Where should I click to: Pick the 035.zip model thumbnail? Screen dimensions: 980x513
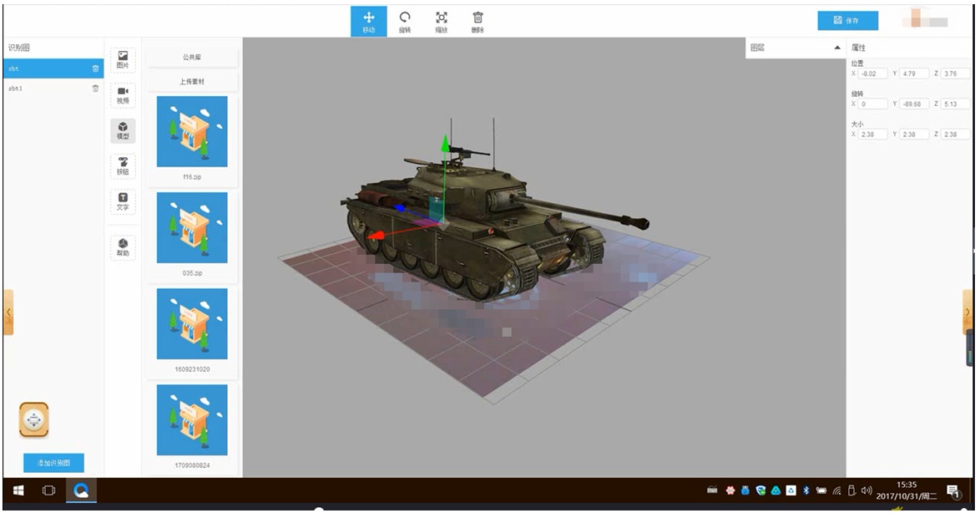[x=193, y=228]
